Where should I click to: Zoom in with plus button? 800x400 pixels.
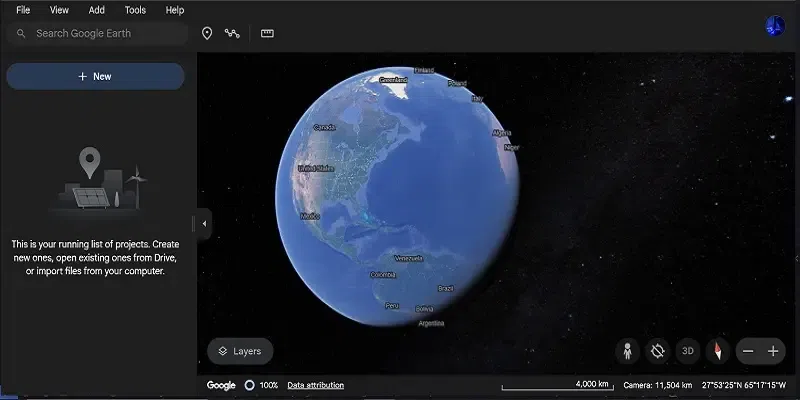coord(773,352)
